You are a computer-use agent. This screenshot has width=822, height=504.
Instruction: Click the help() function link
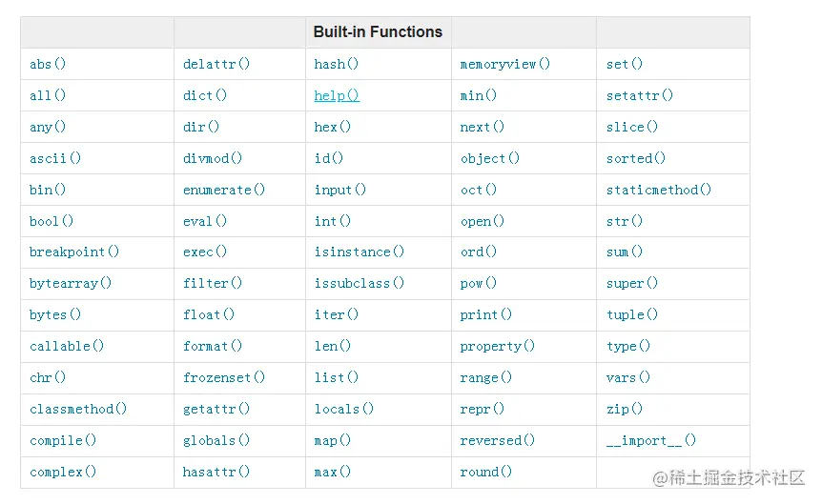click(337, 95)
